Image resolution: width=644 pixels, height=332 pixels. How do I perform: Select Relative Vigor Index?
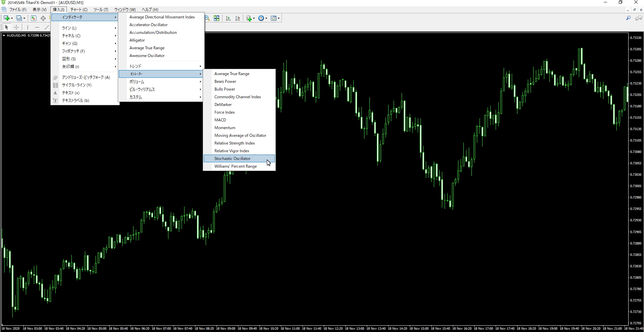point(239,151)
